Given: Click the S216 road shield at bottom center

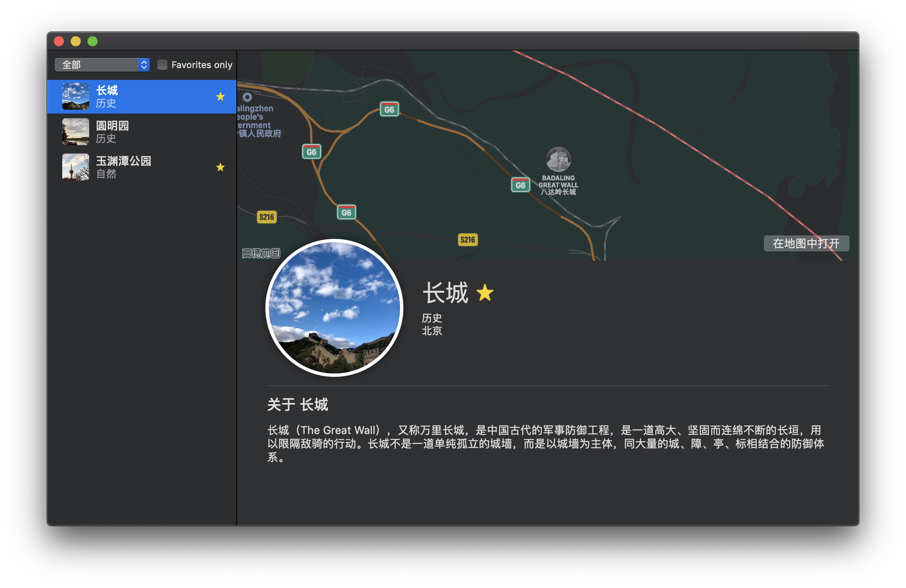Looking at the screenshot, I should tap(468, 240).
